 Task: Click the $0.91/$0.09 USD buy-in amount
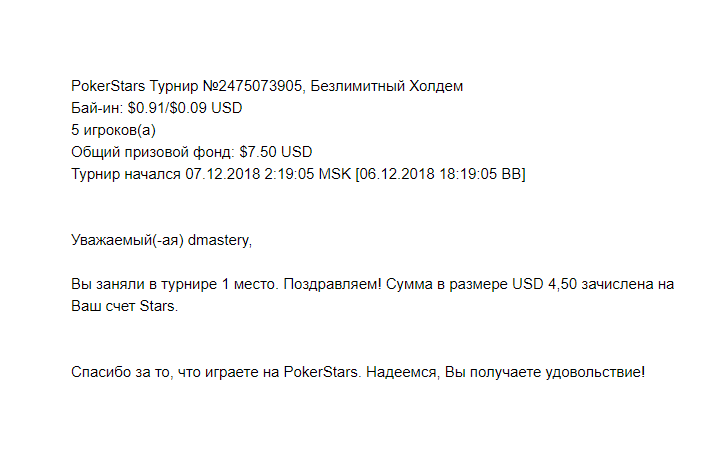click(185, 108)
